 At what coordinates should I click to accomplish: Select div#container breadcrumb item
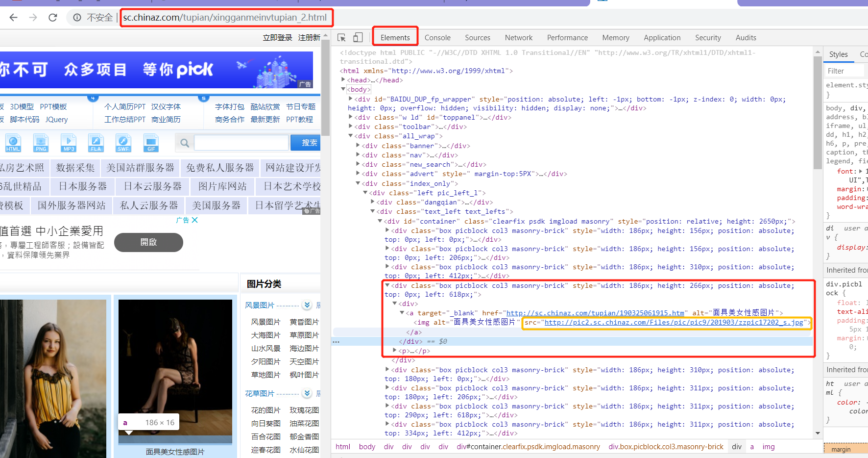[x=528, y=447]
